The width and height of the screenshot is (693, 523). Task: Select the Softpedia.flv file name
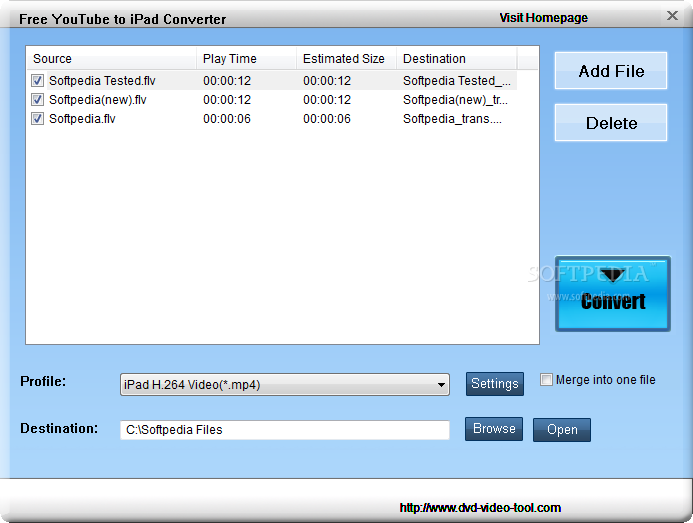[x=82, y=119]
